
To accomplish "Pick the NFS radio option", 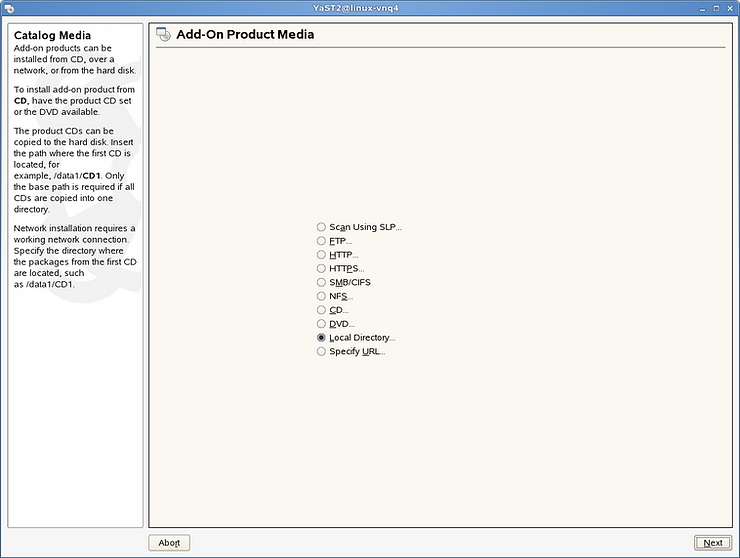I will point(335,296).
